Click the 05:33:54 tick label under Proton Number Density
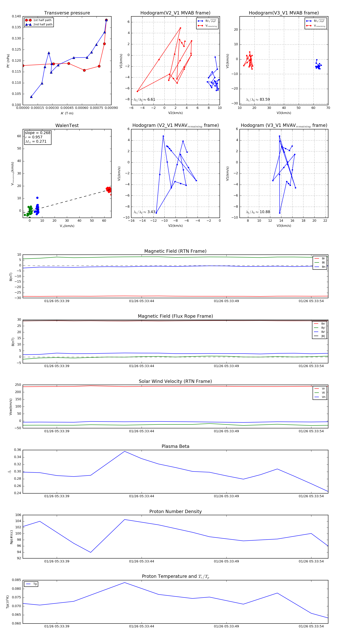The image size is (351, 644). click(x=311, y=561)
